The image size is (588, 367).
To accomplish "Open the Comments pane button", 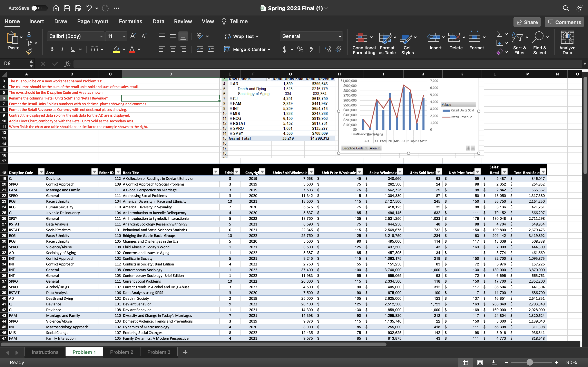I will tap(564, 22).
